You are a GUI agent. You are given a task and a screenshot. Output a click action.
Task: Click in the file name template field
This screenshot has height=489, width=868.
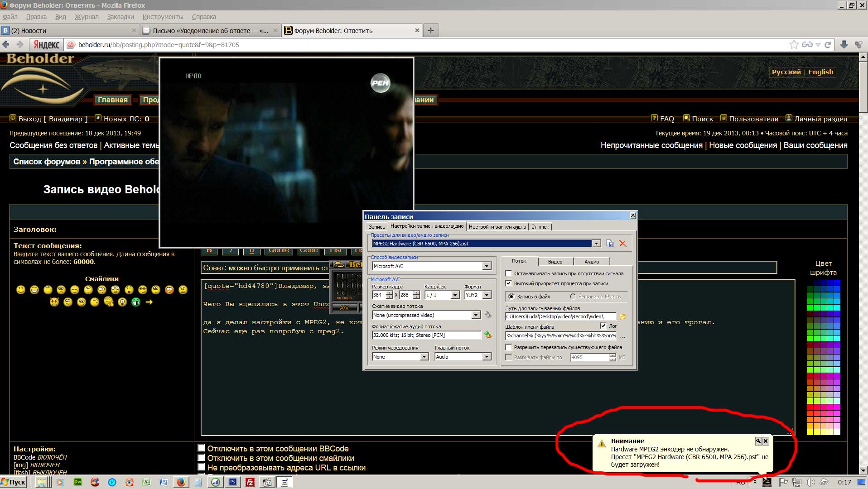pyautogui.click(x=561, y=336)
